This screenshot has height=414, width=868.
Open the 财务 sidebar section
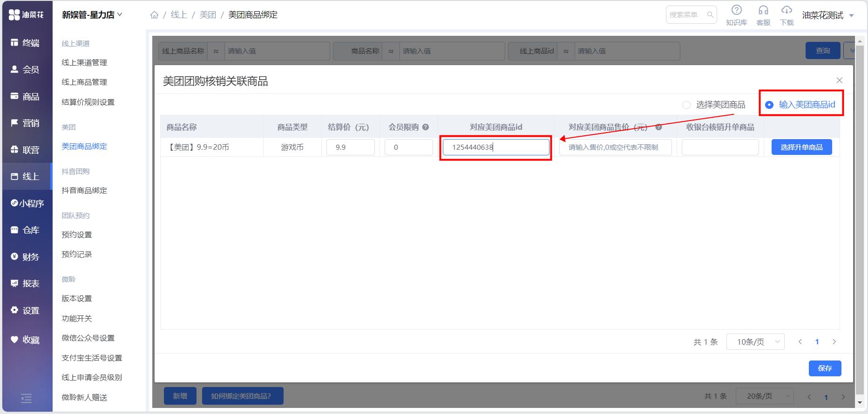click(x=26, y=257)
